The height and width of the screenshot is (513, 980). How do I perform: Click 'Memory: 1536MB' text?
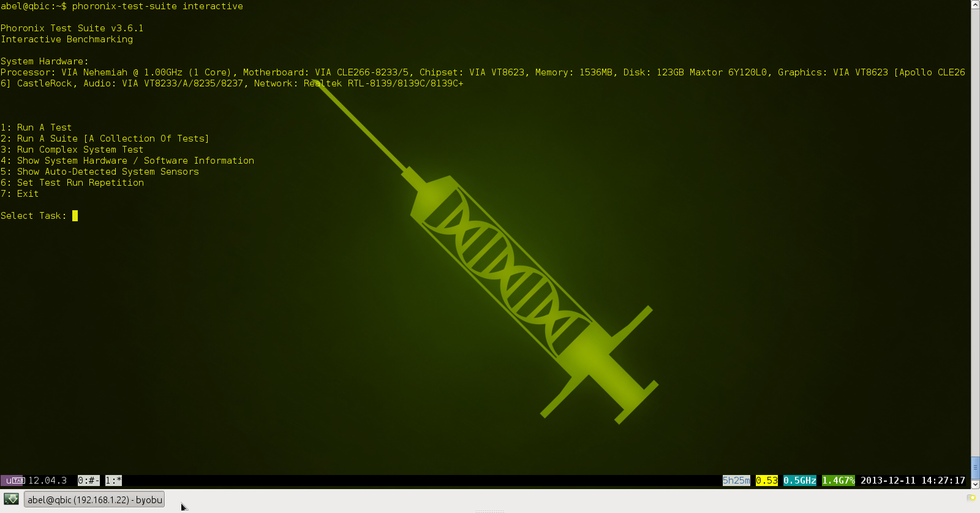574,72
